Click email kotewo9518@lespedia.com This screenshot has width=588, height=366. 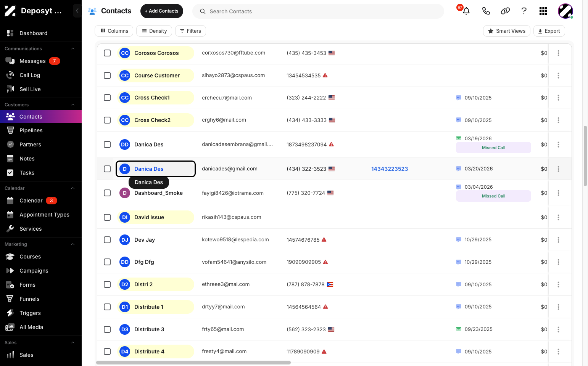(235, 239)
